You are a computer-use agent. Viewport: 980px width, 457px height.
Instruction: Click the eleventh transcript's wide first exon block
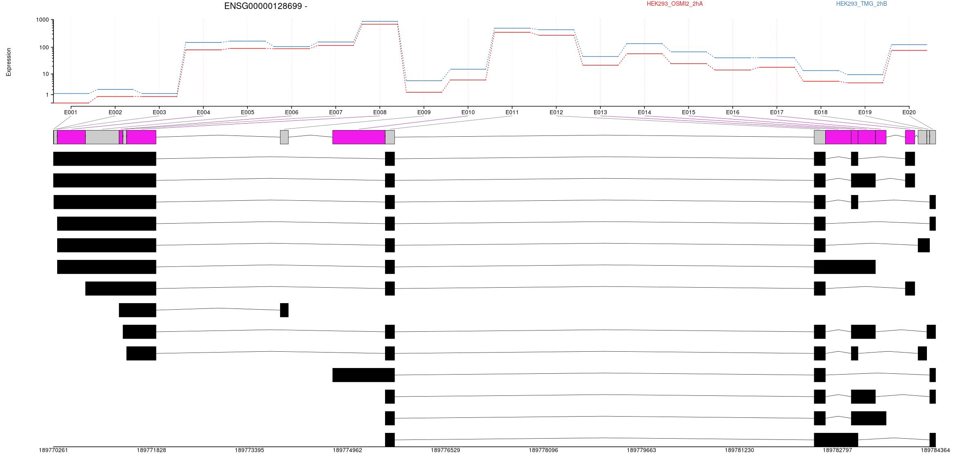[363, 375]
